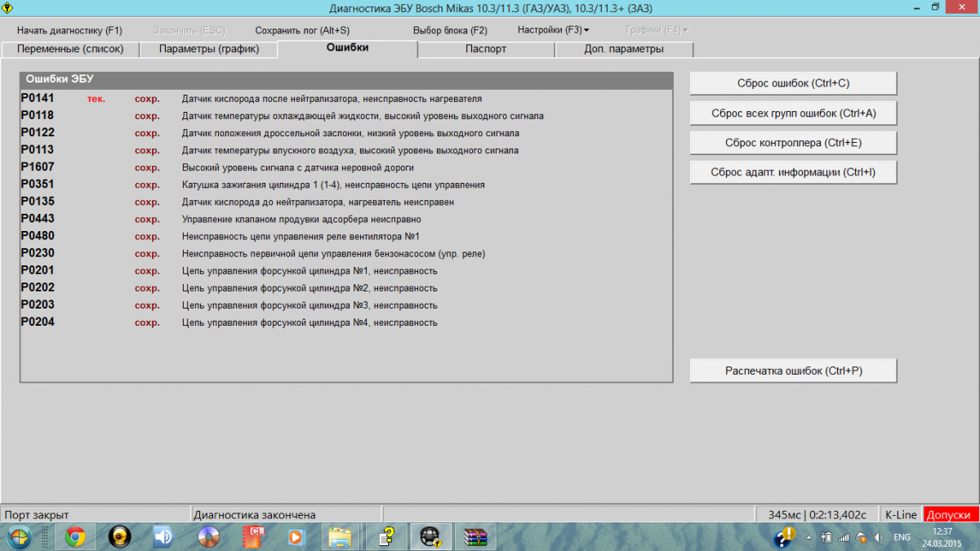Screen dimensions: 980x551
Task: Click the red Допуски status indicator
Action: [951, 515]
